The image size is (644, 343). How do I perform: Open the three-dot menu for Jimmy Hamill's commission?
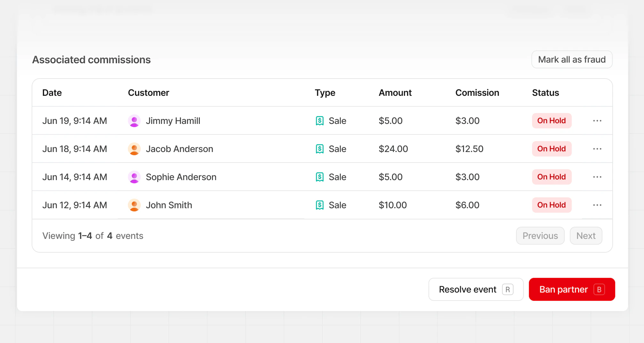pos(597,121)
